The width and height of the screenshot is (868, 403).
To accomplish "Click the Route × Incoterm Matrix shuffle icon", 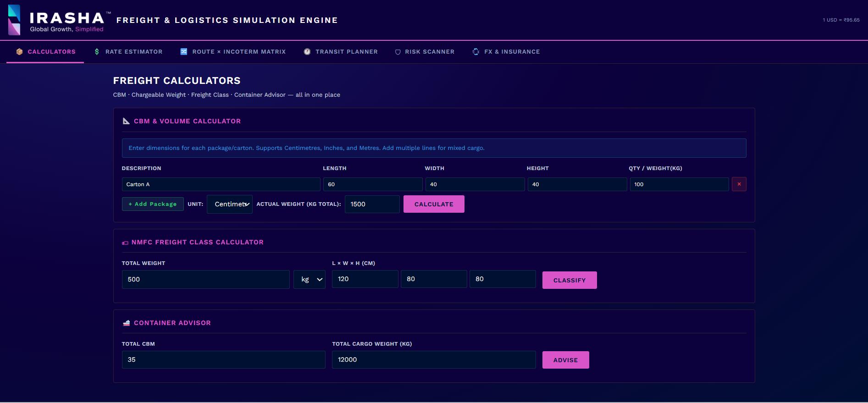I will click(x=184, y=52).
